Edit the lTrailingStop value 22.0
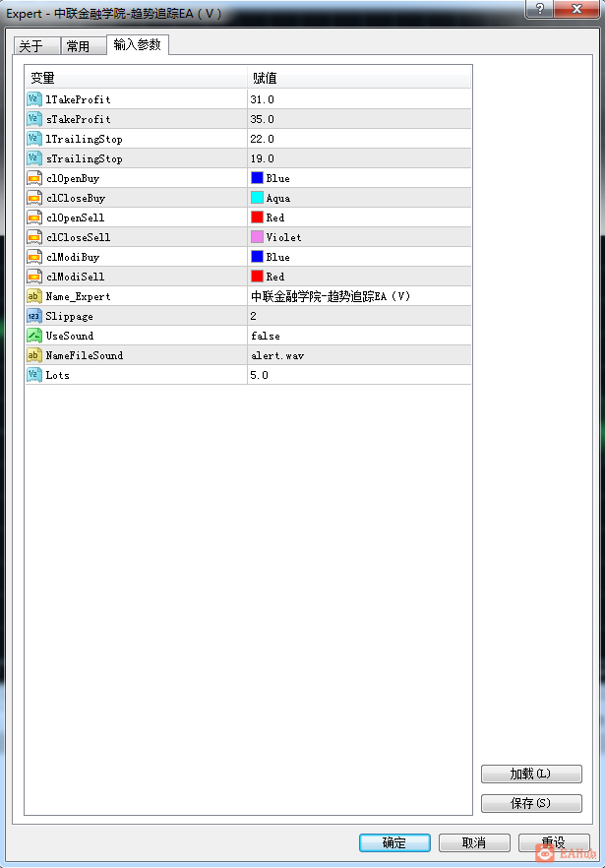The height and width of the screenshot is (868, 605). pyautogui.click(x=359, y=139)
